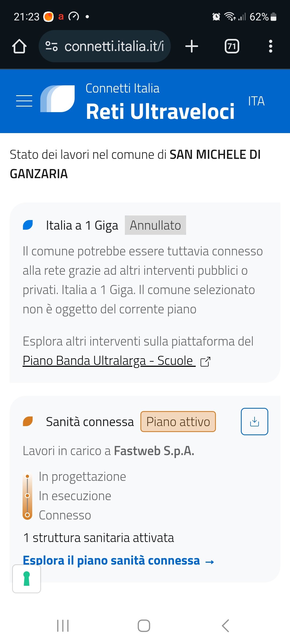Open the browser three-dot menu

[270, 46]
